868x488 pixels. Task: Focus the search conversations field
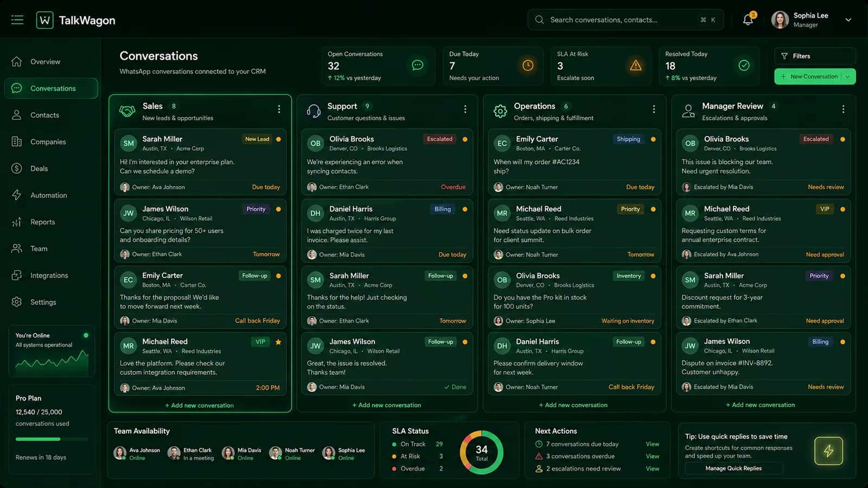(x=626, y=20)
